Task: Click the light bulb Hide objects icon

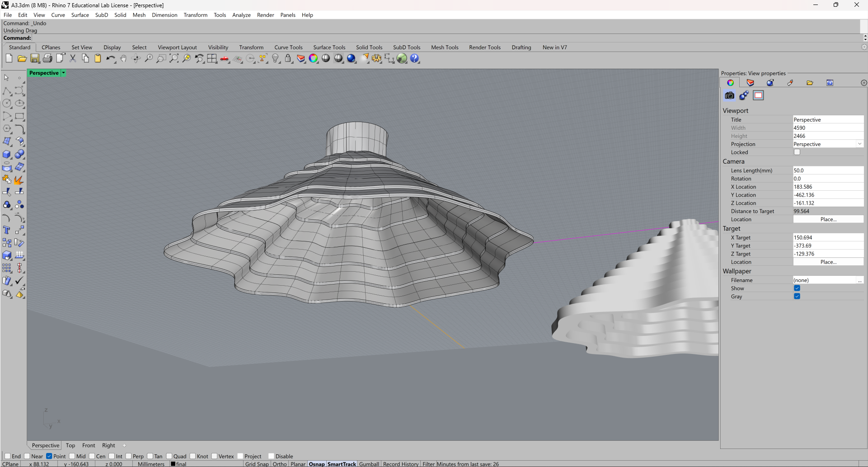Action: (x=276, y=58)
